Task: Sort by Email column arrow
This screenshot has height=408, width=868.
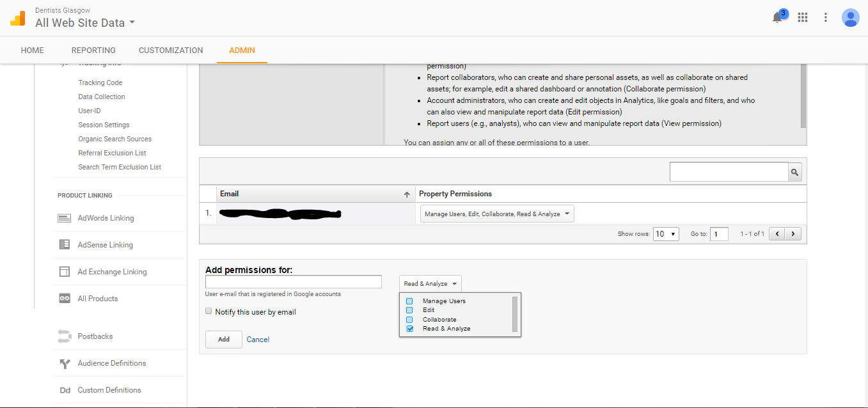Action: 407,194
